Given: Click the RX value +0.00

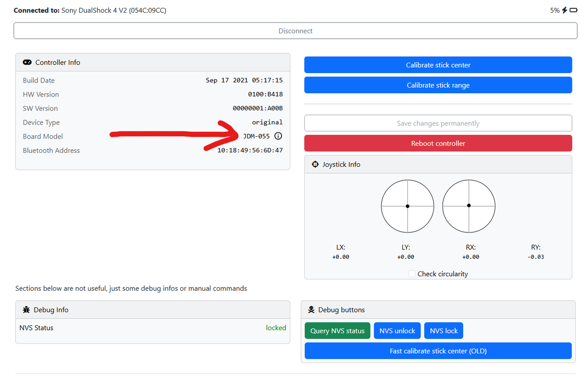Looking at the screenshot, I should click(471, 257).
